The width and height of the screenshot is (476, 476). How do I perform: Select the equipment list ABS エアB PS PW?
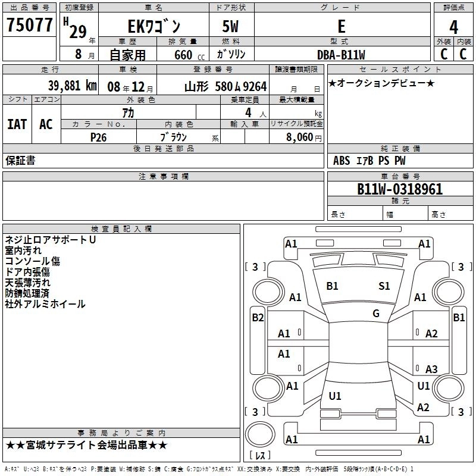pos(369,161)
